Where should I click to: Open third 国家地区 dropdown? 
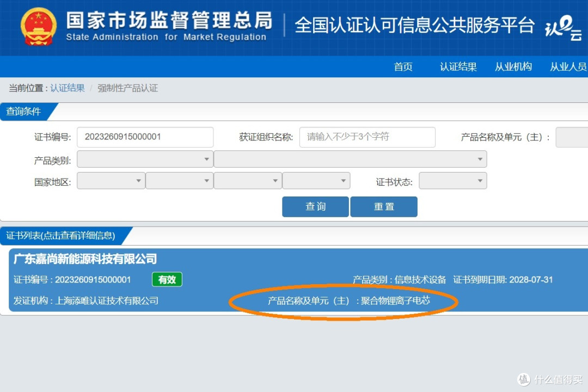tap(248, 180)
